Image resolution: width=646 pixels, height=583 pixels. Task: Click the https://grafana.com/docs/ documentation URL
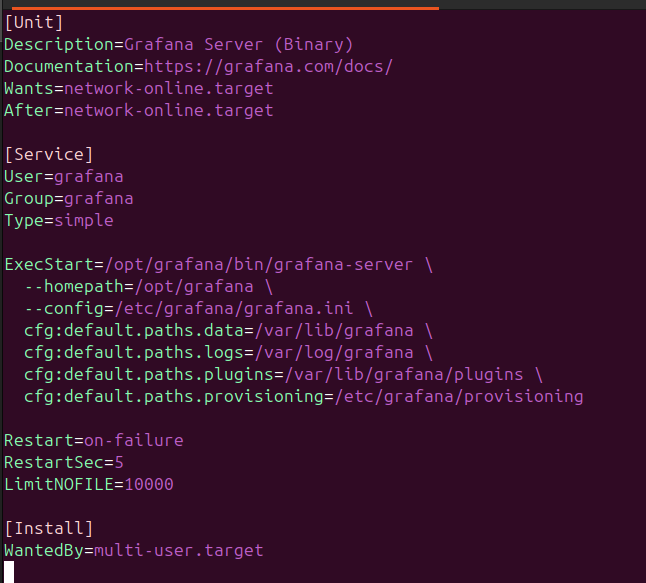pyautogui.click(x=268, y=67)
